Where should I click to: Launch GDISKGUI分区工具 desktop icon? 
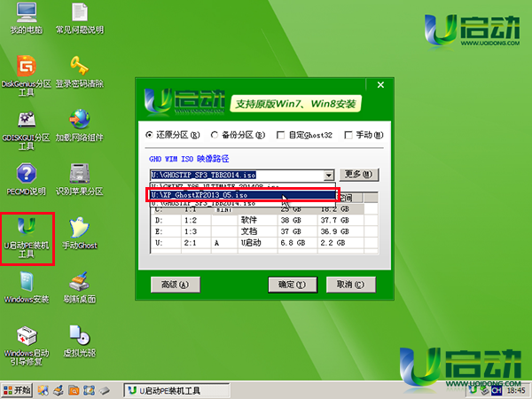[x=27, y=130]
